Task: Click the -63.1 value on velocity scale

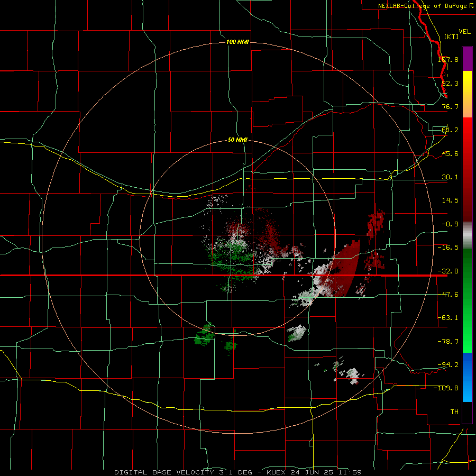Action: (448, 318)
